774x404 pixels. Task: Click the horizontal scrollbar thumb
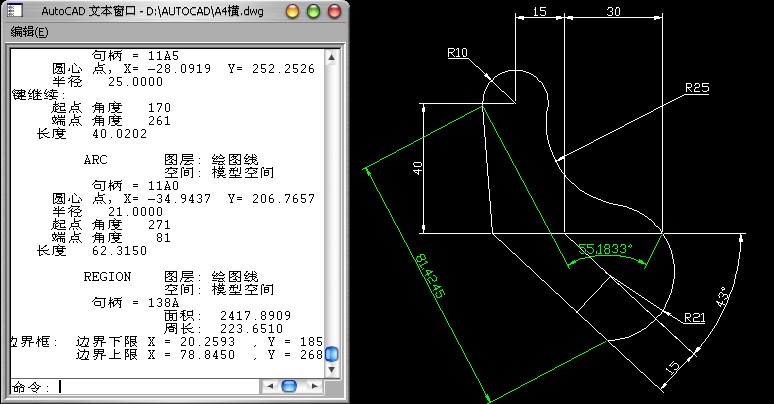coord(289,386)
